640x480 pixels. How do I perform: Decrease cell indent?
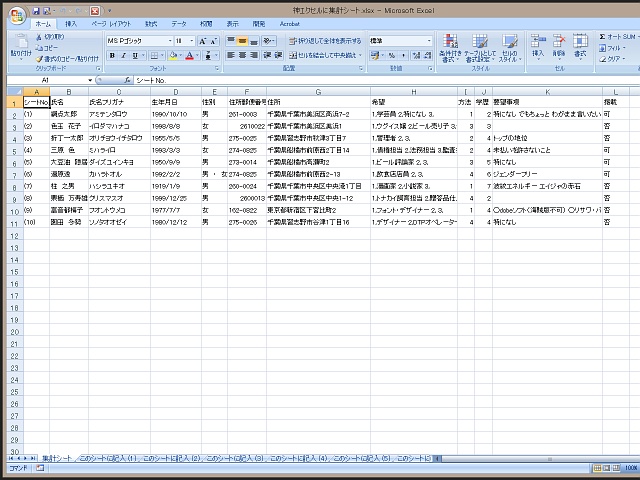tap(267, 55)
